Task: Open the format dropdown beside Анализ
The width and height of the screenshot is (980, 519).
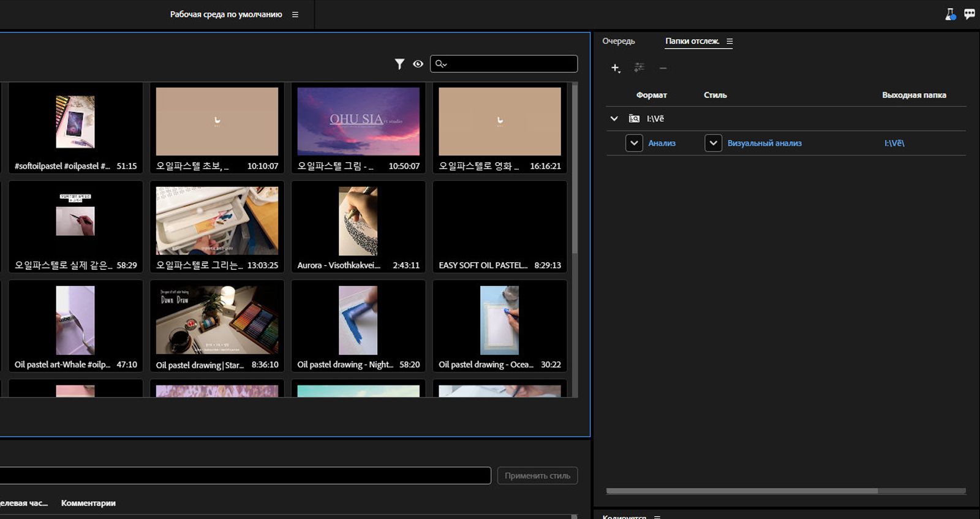Action: click(x=634, y=143)
